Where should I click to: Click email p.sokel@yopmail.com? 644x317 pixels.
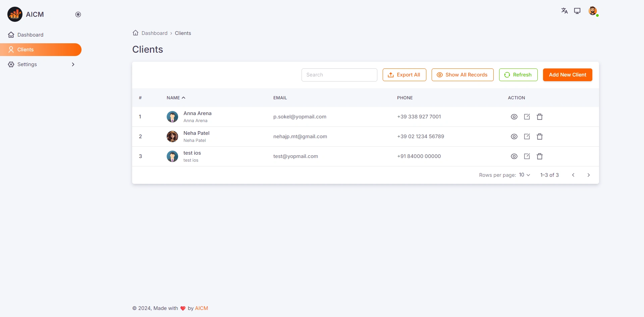click(x=300, y=117)
